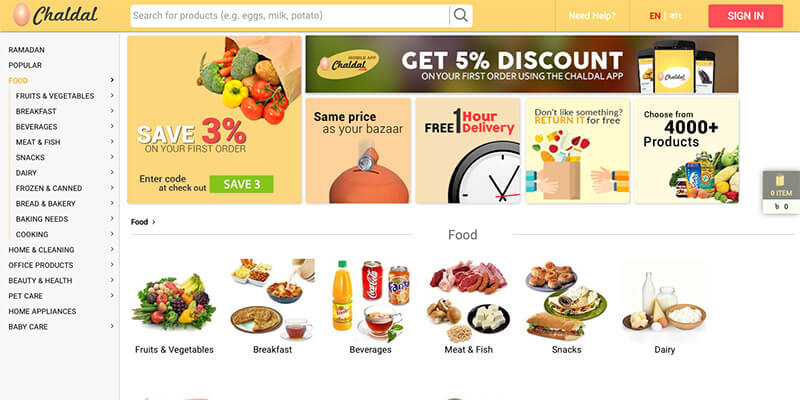Click the Get 5% Discount app banner
This screenshot has height=400, width=800.
pos(522,64)
